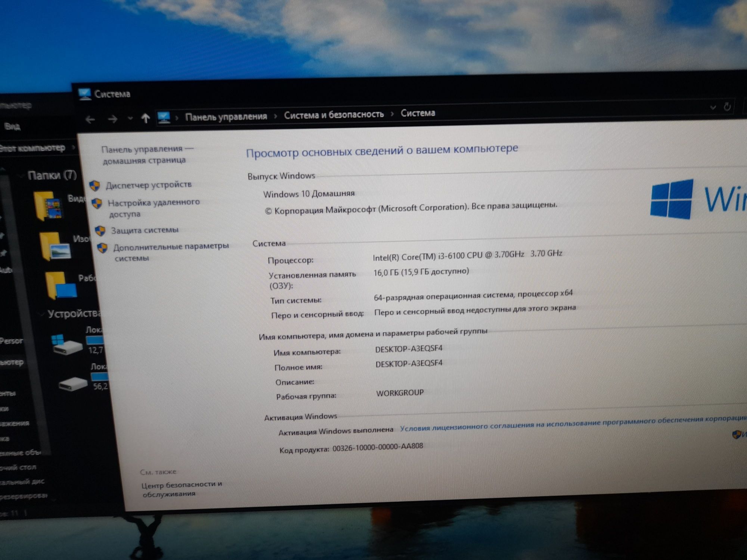Click 'Активация Windows выполнена' text

(336, 431)
